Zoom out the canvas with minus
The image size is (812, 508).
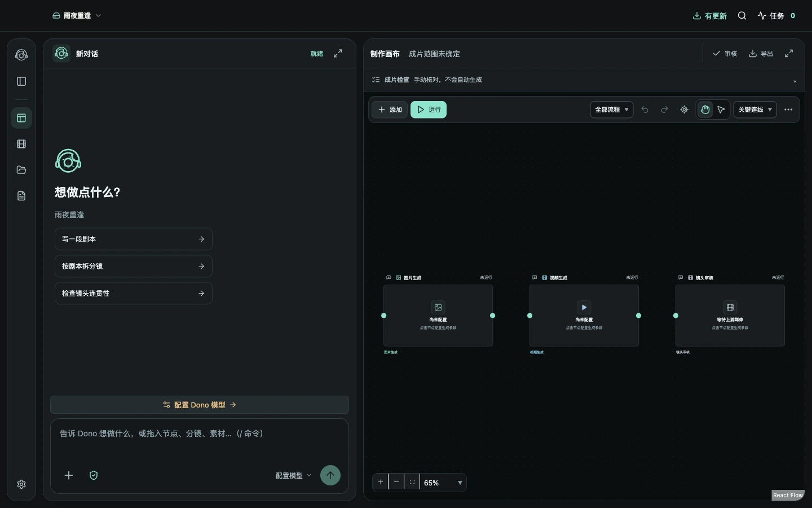(x=396, y=482)
